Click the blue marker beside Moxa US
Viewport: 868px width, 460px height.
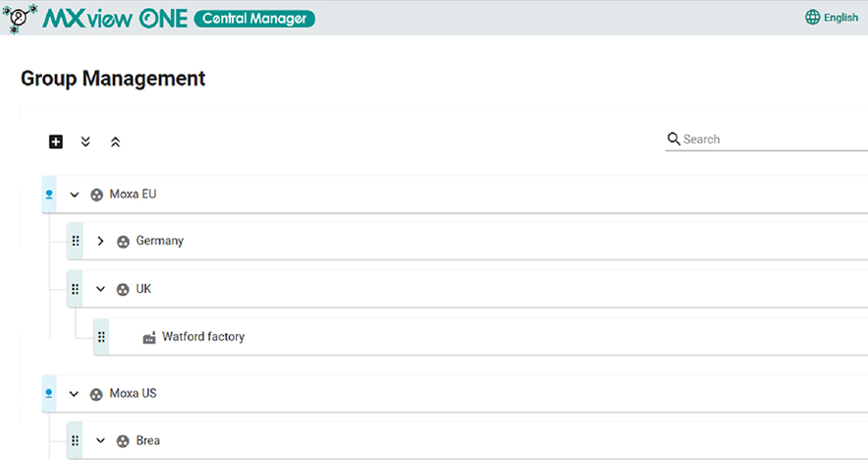pyautogui.click(x=49, y=393)
